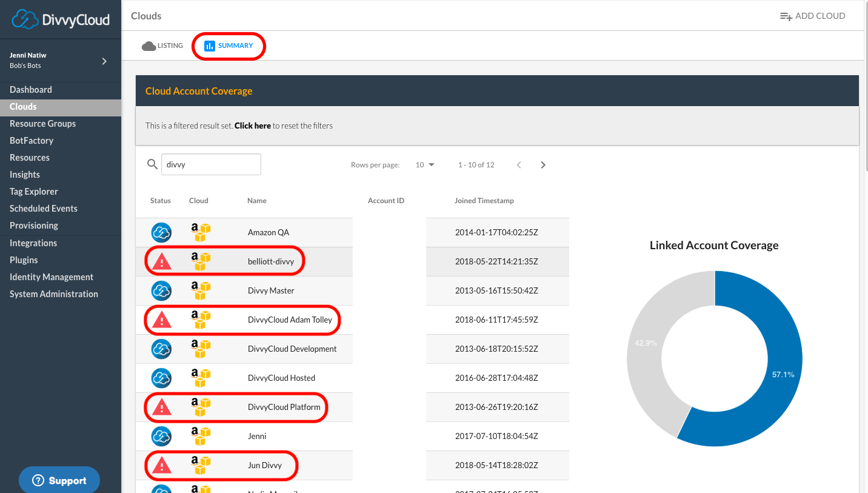868x493 pixels.
Task: Click the gray 42.9% donut segment
Action: (646, 343)
